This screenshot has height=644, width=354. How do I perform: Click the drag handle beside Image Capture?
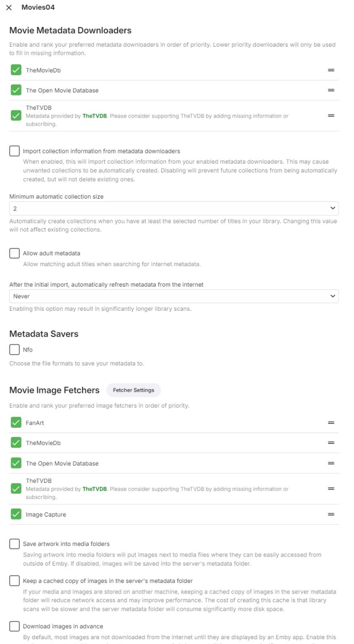pos(331,514)
